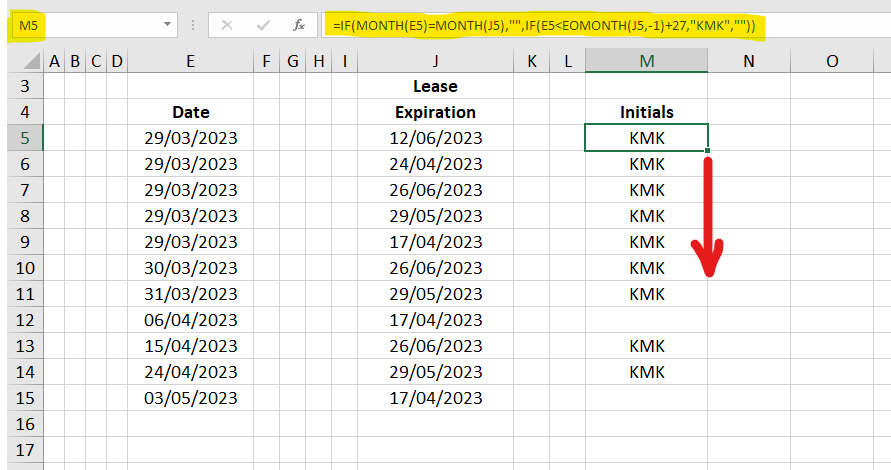891x470 pixels.
Task: Select date cell 15/04/2023
Action: [x=190, y=346]
